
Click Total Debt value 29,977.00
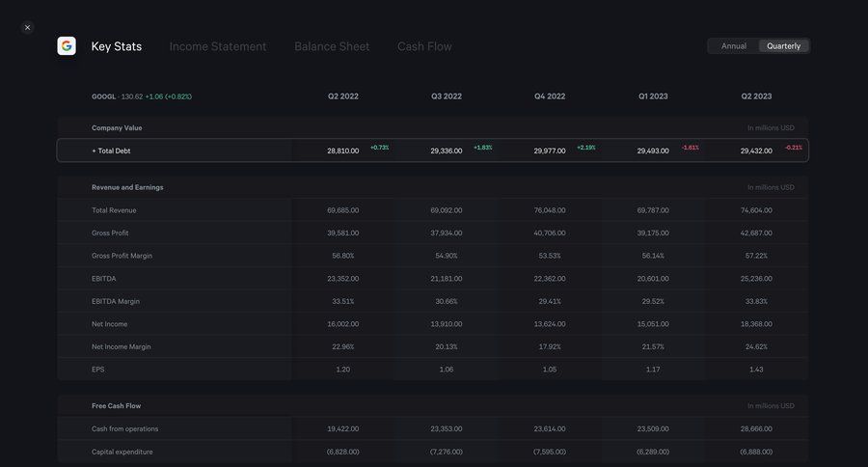pyautogui.click(x=550, y=151)
